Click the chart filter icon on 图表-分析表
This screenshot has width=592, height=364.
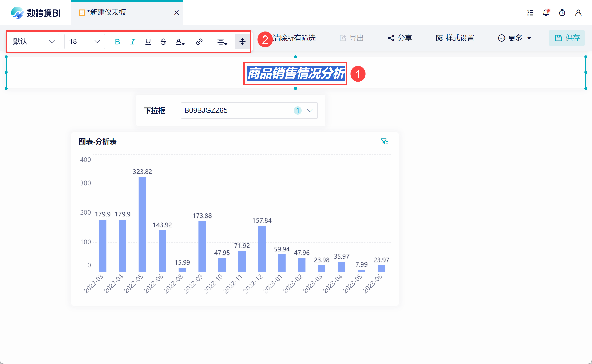coord(384,141)
